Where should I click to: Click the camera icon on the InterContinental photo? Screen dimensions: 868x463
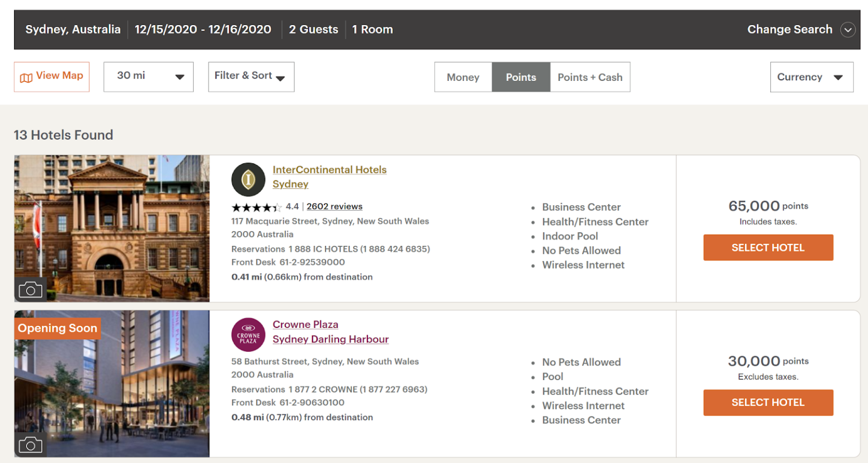click(31, 289)
